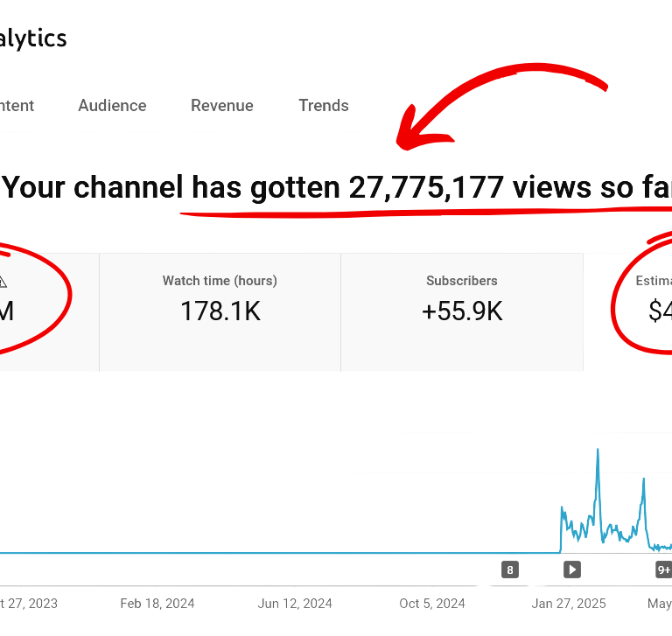Click the '8' videos published marker
The image size is (672, 636).
point(510,570)
